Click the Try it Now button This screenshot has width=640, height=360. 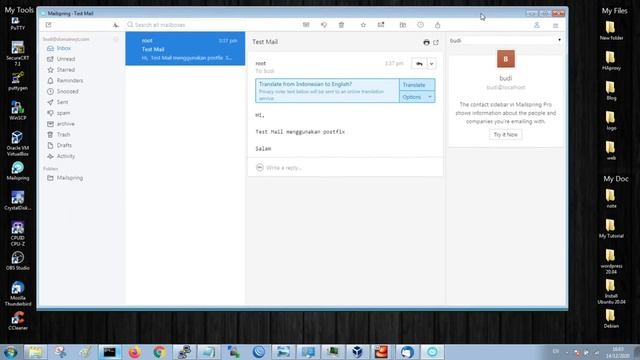(x=505, y=135)
